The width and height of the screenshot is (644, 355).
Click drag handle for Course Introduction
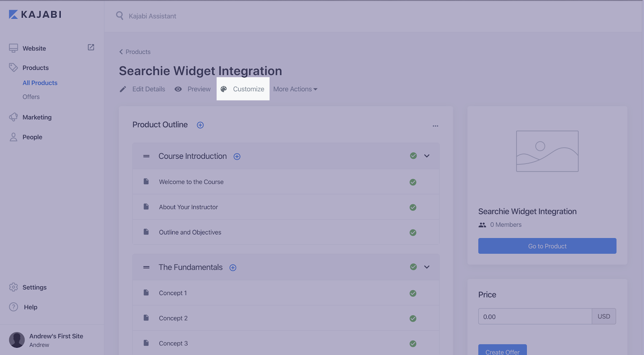point(147,156)
